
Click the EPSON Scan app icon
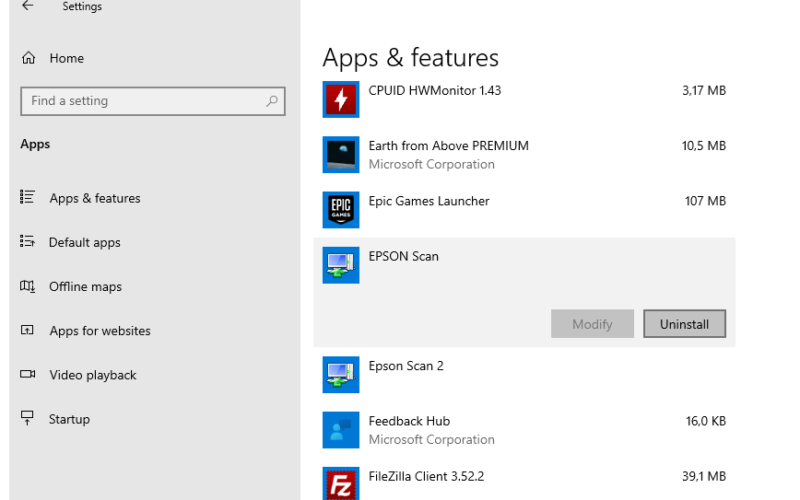(341, 265)
